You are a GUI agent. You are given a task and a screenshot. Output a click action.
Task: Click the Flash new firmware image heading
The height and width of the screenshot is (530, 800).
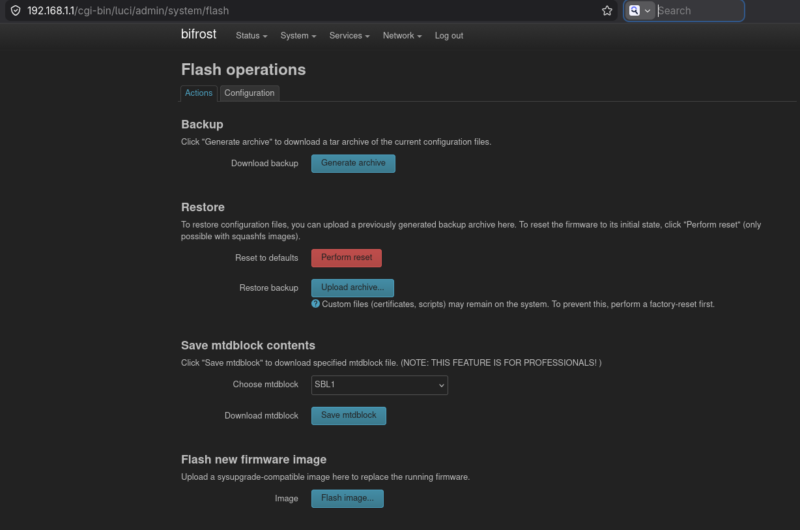click(x=254, y=460)
